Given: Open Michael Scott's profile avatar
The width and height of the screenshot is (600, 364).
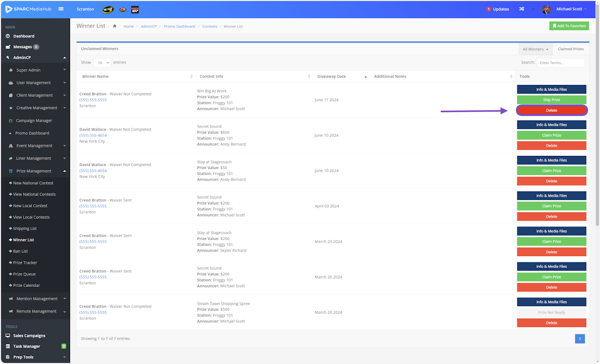Looking at the screenshot, I should (546, 9).
